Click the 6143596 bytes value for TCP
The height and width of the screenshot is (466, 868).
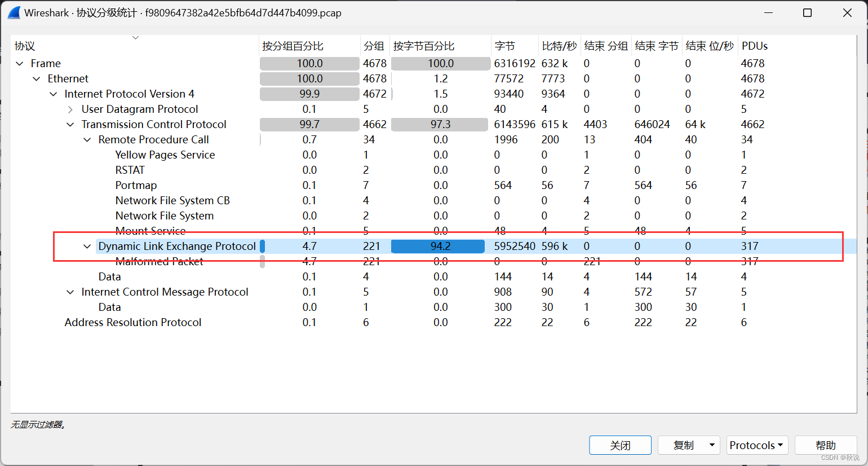tap(515, 125)
